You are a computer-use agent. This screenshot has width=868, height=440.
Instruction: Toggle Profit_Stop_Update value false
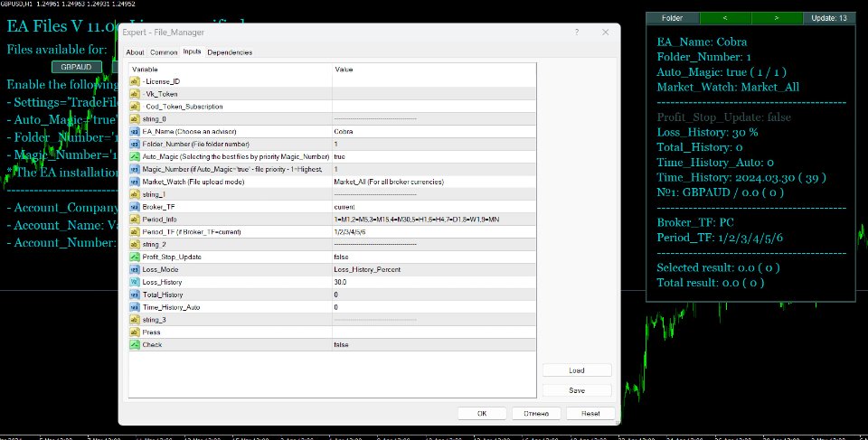434,257
